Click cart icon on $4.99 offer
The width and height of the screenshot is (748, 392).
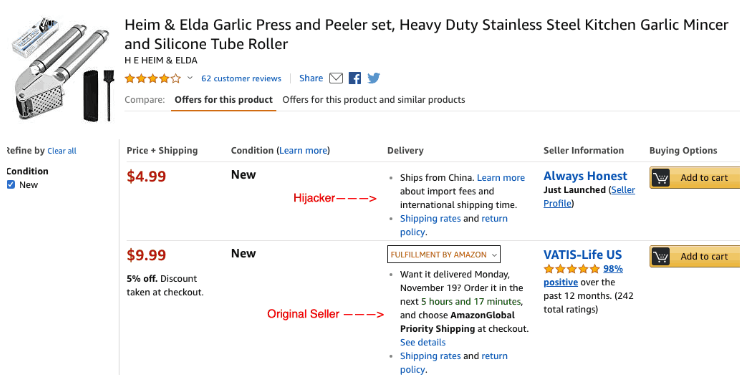[661, 178]
